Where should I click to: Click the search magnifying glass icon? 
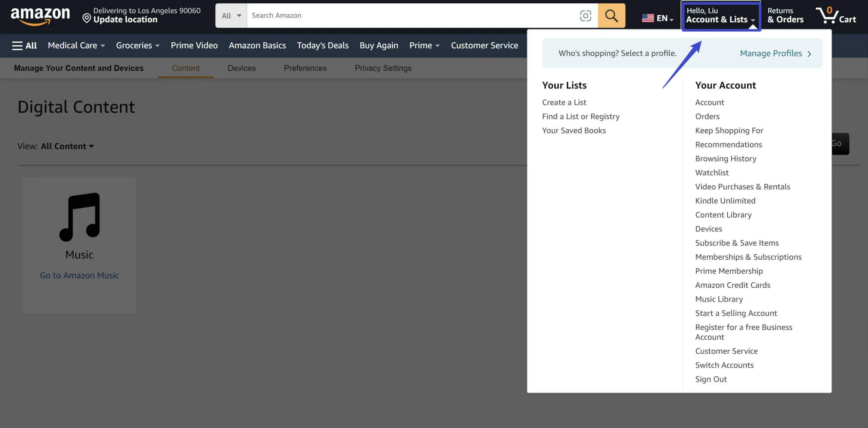point(612,16)
